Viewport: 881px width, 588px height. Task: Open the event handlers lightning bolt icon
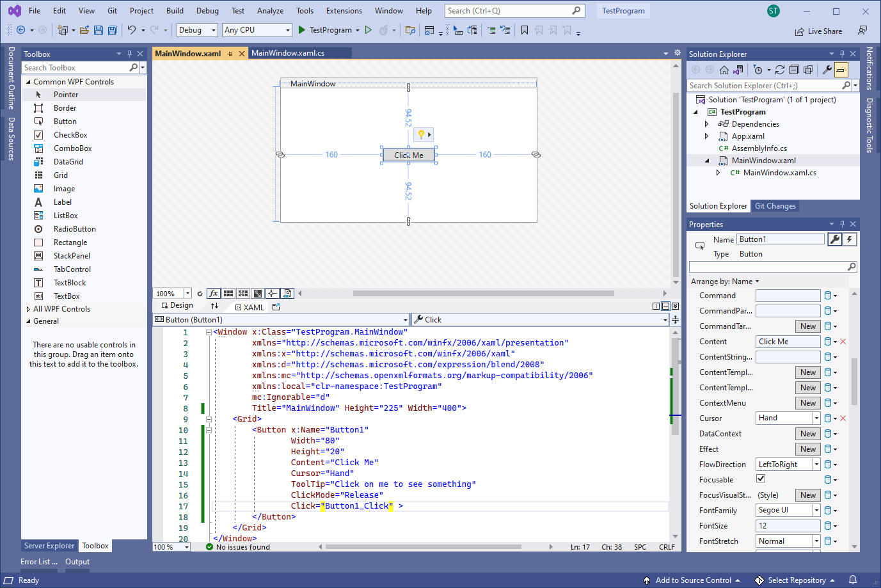pyautogui.click(x=850, y=239)
